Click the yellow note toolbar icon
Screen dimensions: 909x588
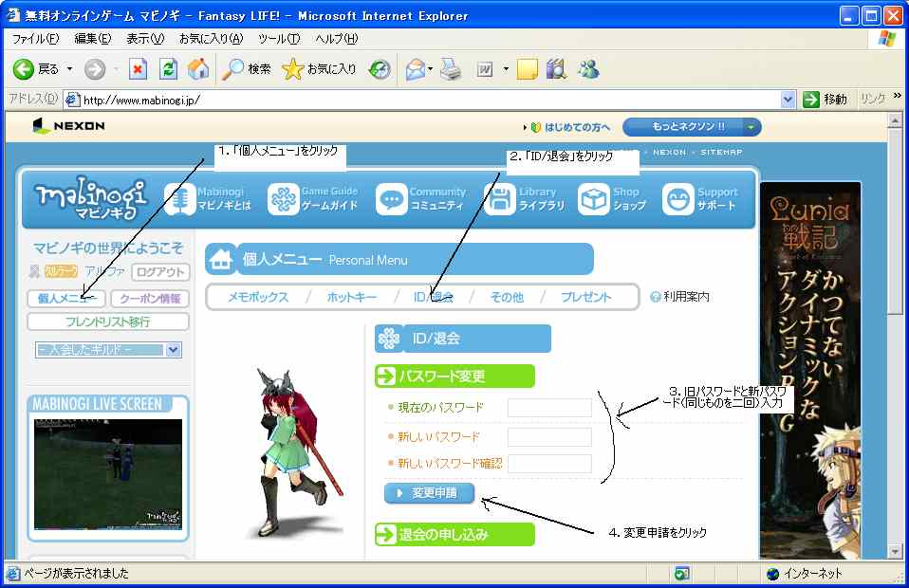click(527, 69)
